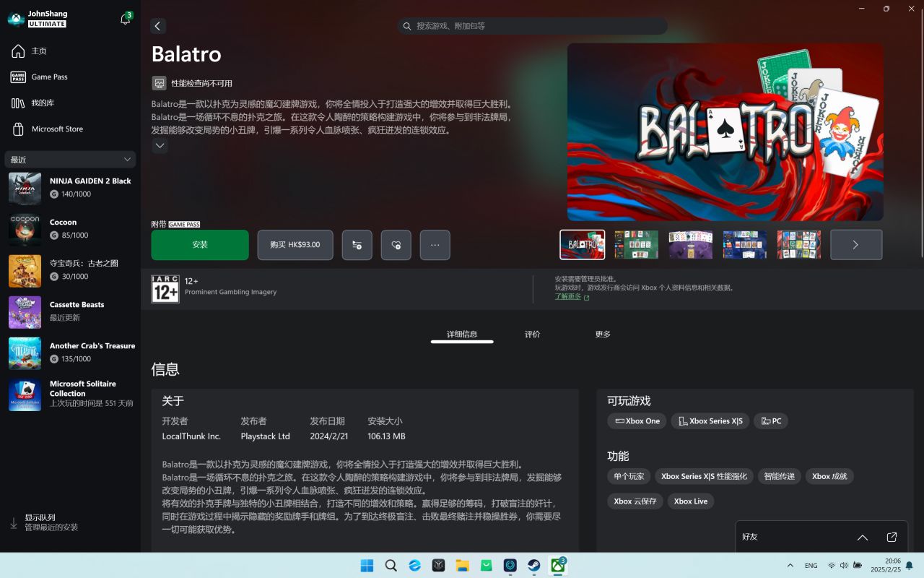The width and height of the screenshot is (924, 578).
Task: Select the first Balatro logo thumbnail
Action: point(583,245)
